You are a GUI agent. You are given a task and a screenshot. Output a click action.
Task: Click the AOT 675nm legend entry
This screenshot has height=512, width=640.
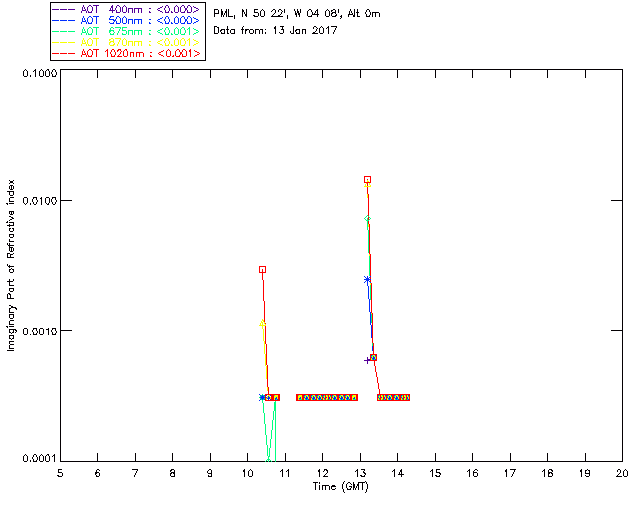pos(127,31)
